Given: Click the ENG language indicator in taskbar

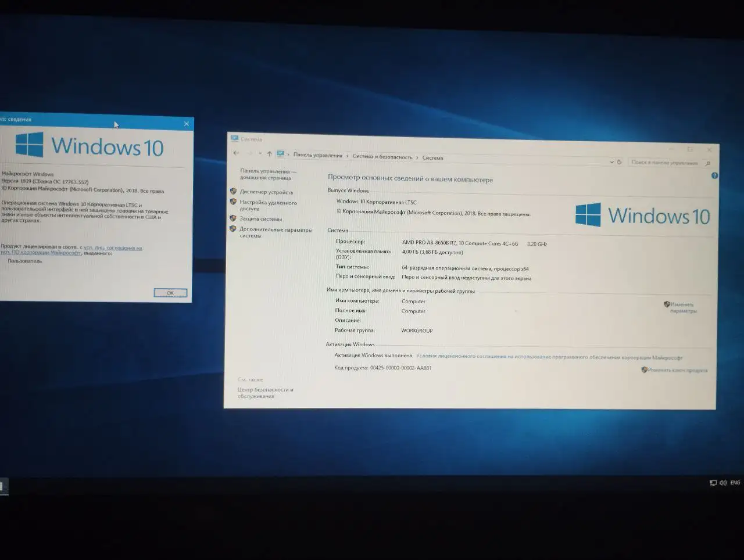Looking at the screenshot, I should tap(735, 483).
